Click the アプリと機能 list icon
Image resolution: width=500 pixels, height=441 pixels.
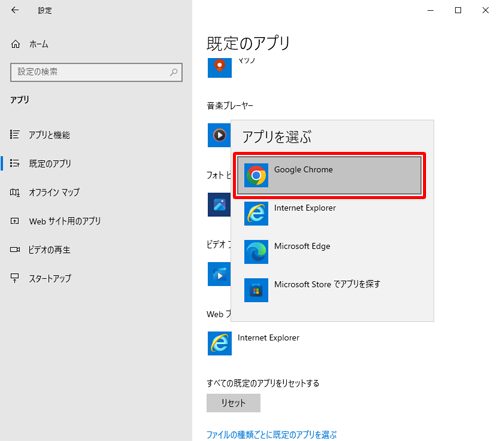pyautogui.click(x=15, y=134)
